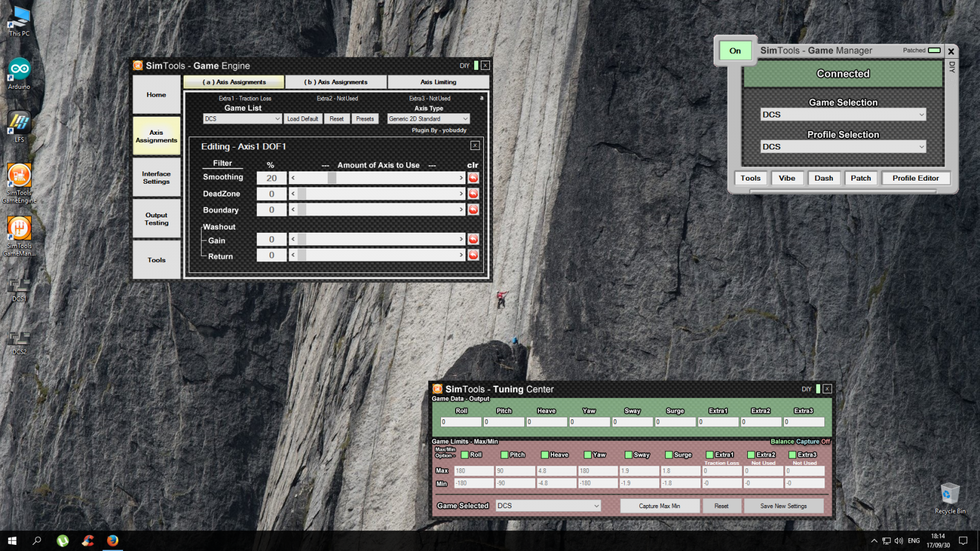Clear the Boundary filter with its red icon

click(x=473, y=209)
